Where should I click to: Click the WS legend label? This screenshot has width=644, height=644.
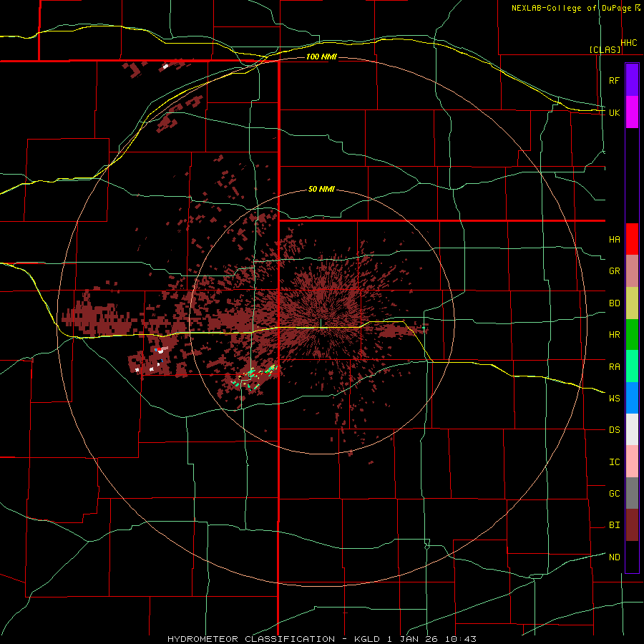point(614,399)
